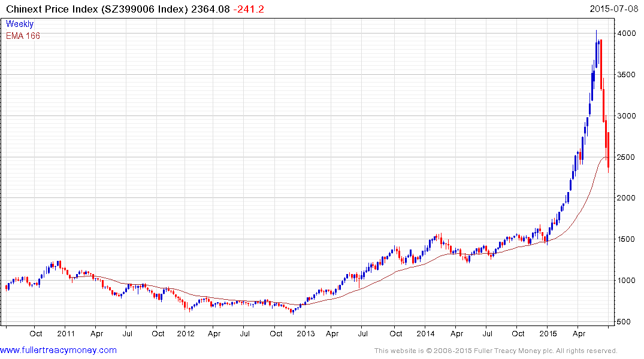Screen dimensions: 644x359
Task: Click the Weekly interval label
Action: tap(20, 24)
